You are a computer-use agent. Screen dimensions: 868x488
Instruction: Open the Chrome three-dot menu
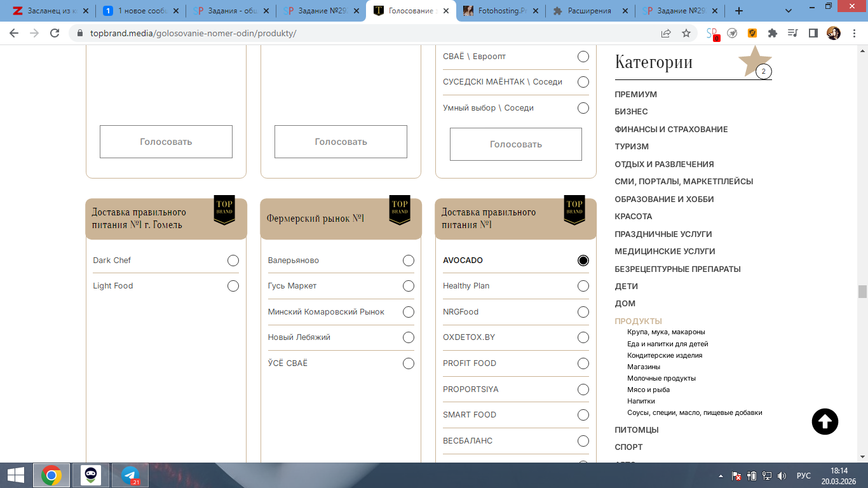pos(853,33)
